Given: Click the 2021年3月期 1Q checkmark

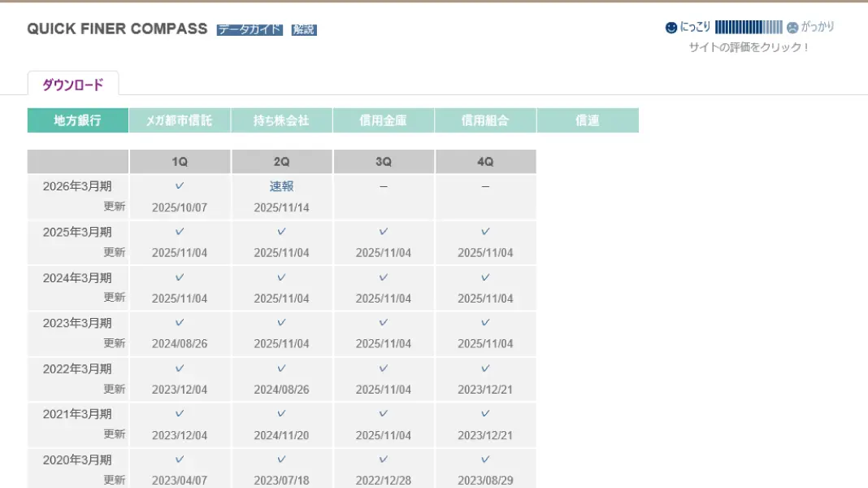Looking at the screenshot, I should pyautogui.click(x=180, y=414).
